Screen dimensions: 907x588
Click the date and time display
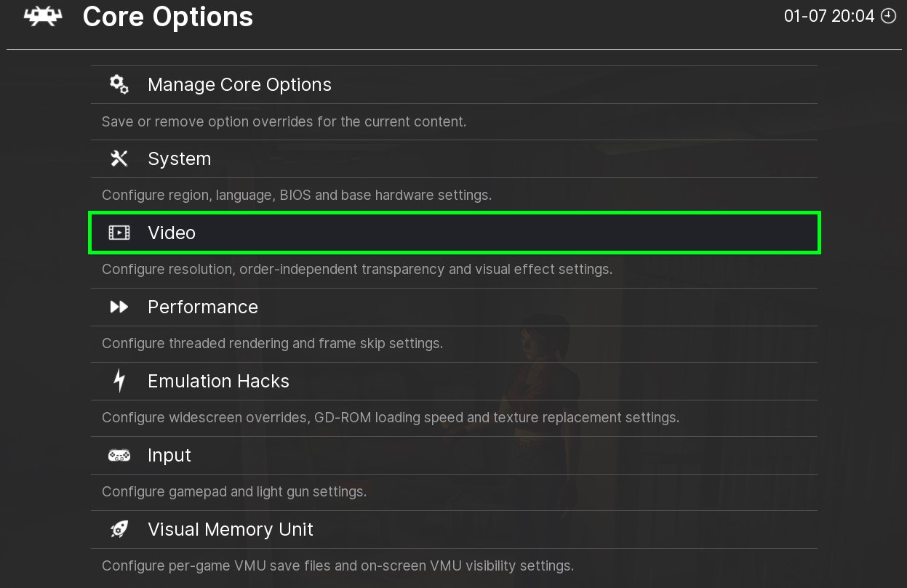pos(828,16)
